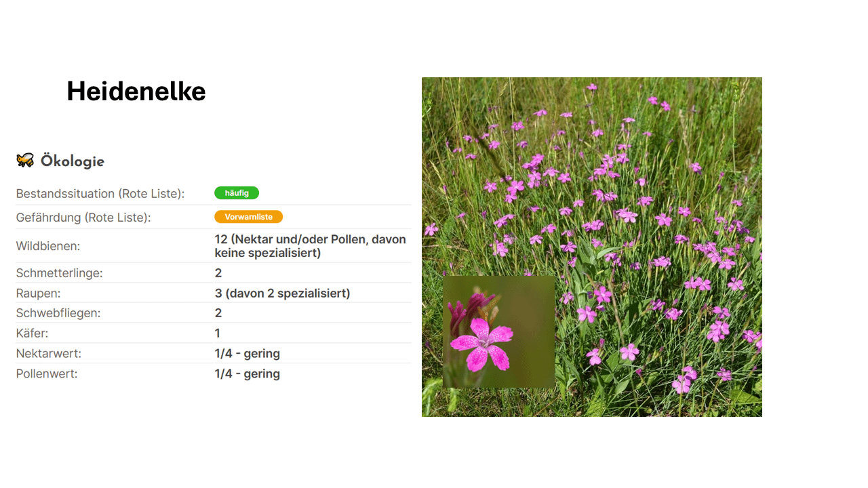This screenshot has width=868, height=488.
Task: Click the green häufig badge
Action: pos(237,193)
